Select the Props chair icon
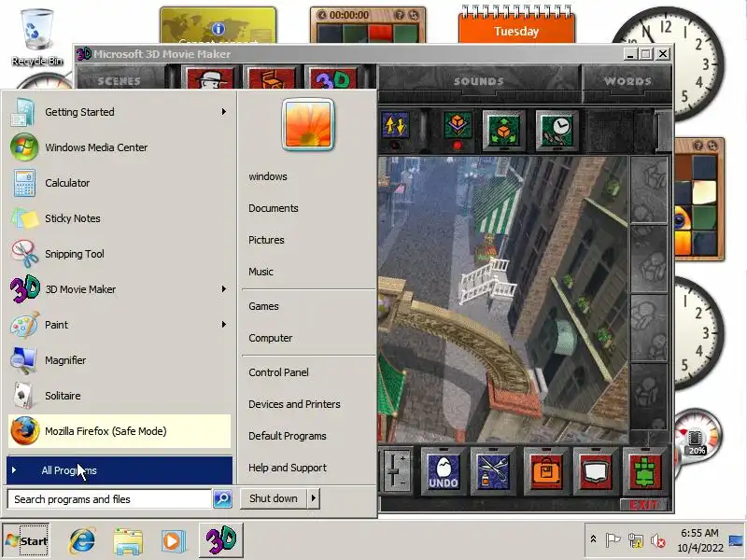Viewport: 747px width, 560px height. [271, 79]
